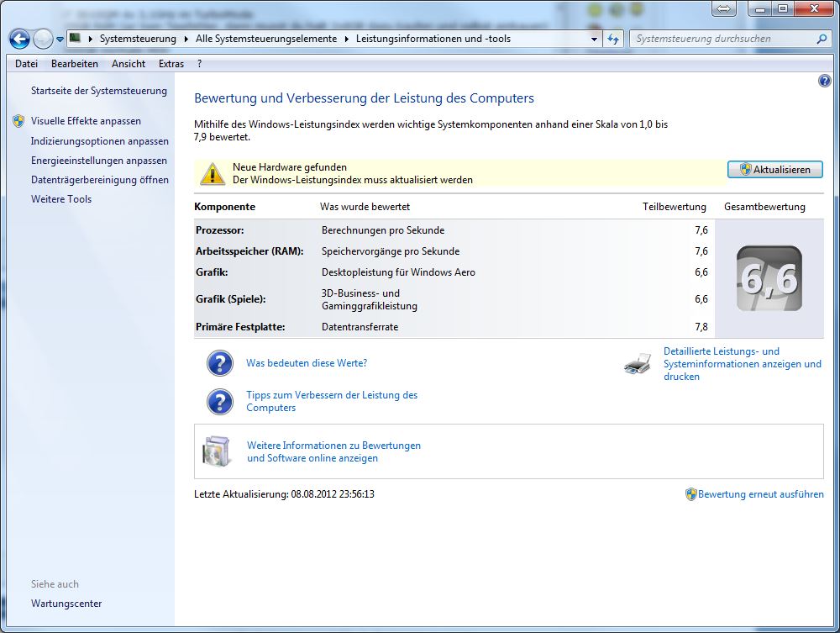Screen dimensions: 840x633
Task: Click question icon beside Tipps zum Verbessern
Action: pyautogui.click(x=219, y=402)
